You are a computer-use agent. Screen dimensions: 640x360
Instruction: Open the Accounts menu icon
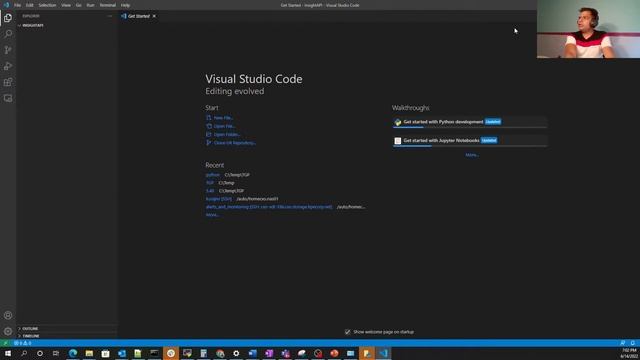click(x=8, y=315)
